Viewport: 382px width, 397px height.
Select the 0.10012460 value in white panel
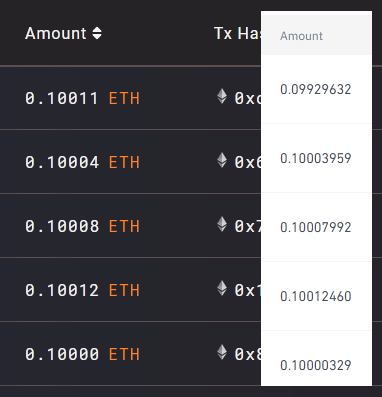[x=316, y=296]
